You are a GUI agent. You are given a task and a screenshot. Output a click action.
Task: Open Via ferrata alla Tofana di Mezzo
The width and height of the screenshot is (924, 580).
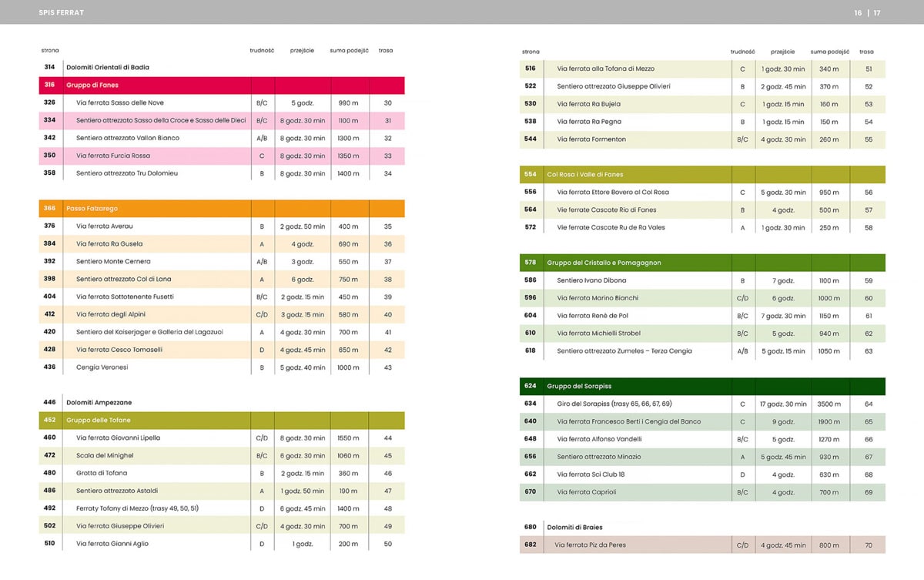point(605,69)
